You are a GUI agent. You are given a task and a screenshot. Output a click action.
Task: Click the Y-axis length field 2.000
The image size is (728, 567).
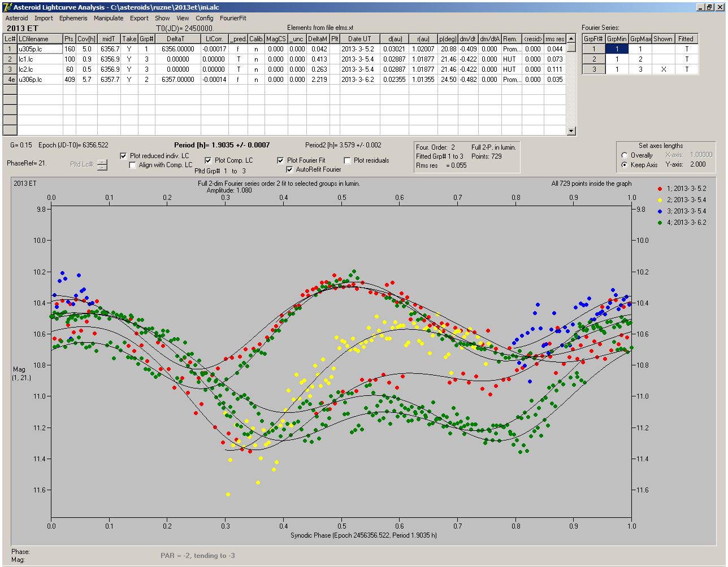(x=698, y=164)
